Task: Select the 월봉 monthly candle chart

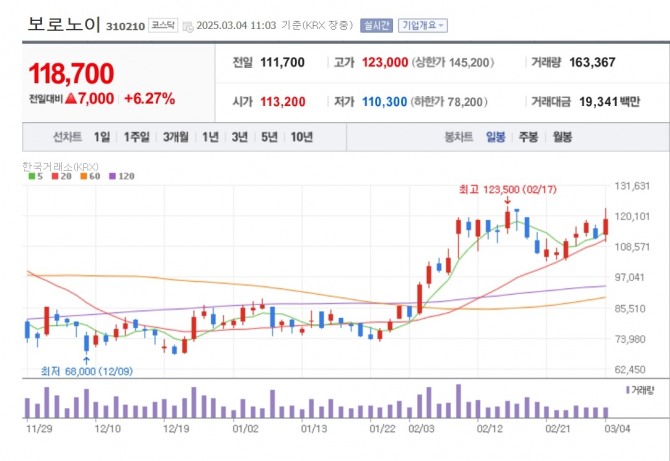Action: pyautogui.click(x=562, y=137)
